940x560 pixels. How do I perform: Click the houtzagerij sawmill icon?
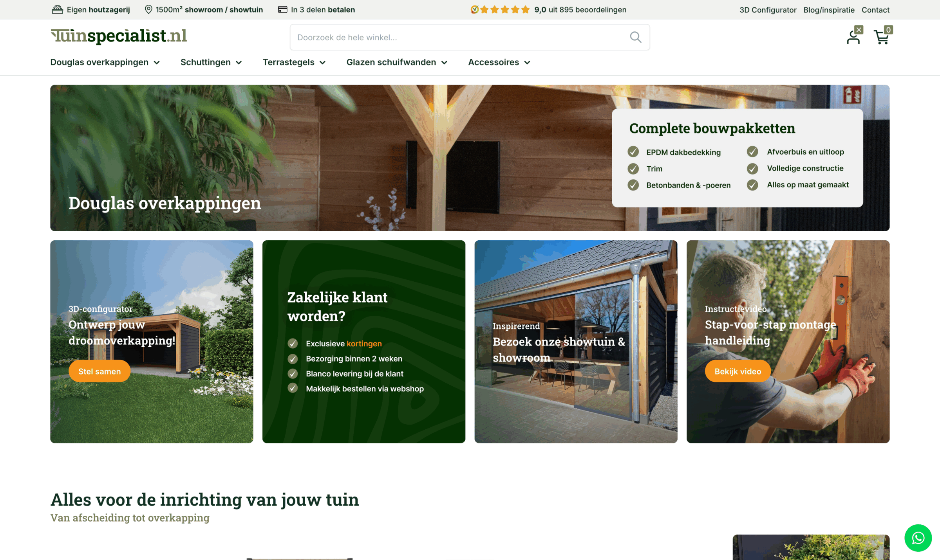click(57, 9)
